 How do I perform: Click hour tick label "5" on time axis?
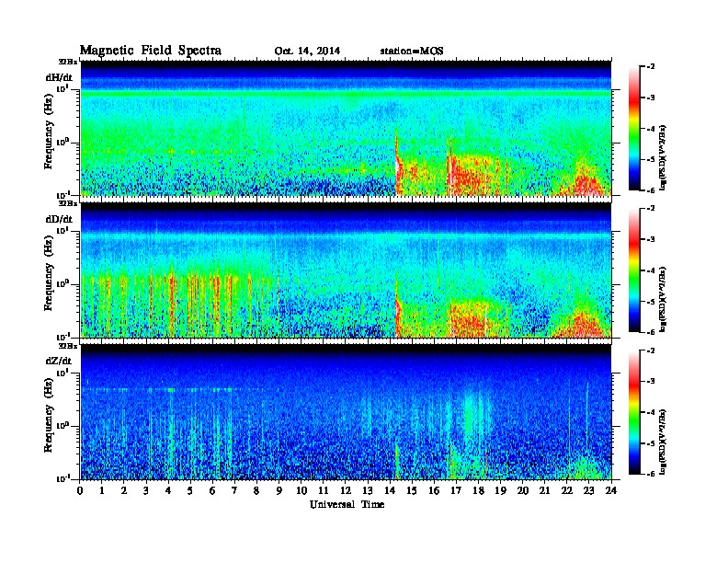(x=190, y=491)
